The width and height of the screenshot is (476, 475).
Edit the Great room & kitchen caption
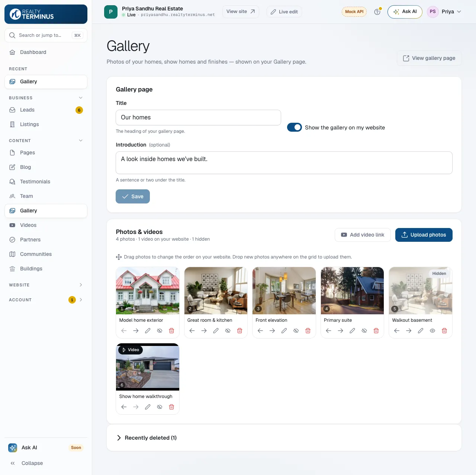[216, 331]
